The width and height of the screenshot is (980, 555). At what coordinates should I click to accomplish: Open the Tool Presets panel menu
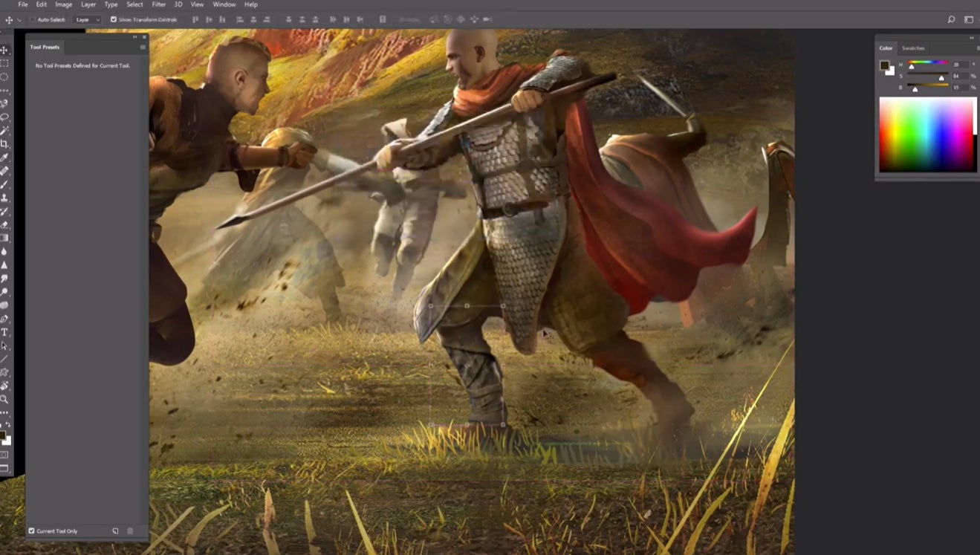point(143,48)
